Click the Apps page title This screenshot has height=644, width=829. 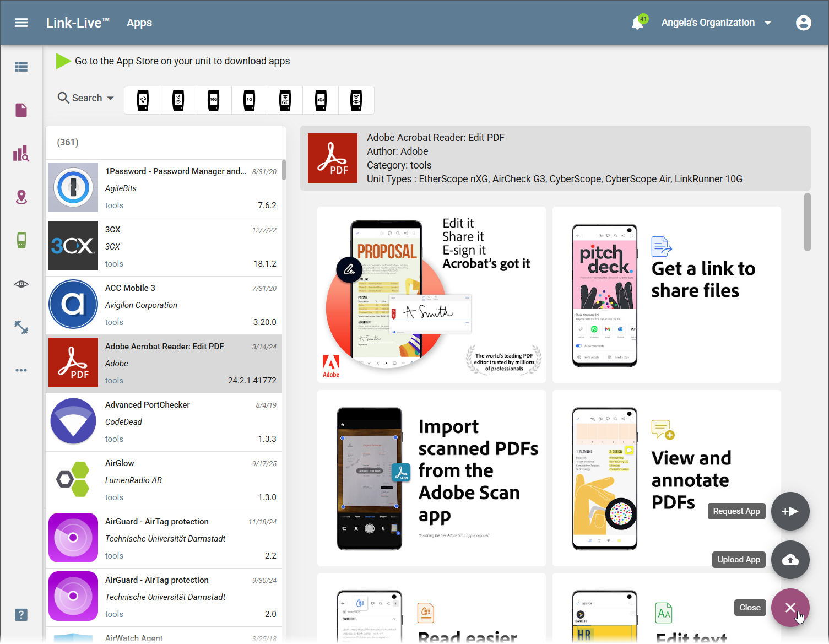pos(139,23)
